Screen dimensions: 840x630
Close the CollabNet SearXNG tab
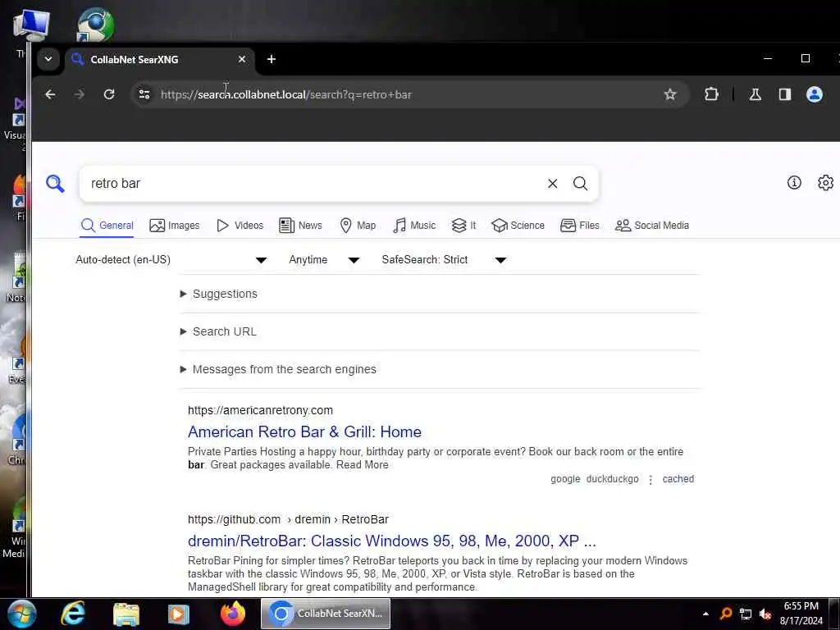(242, 59)
